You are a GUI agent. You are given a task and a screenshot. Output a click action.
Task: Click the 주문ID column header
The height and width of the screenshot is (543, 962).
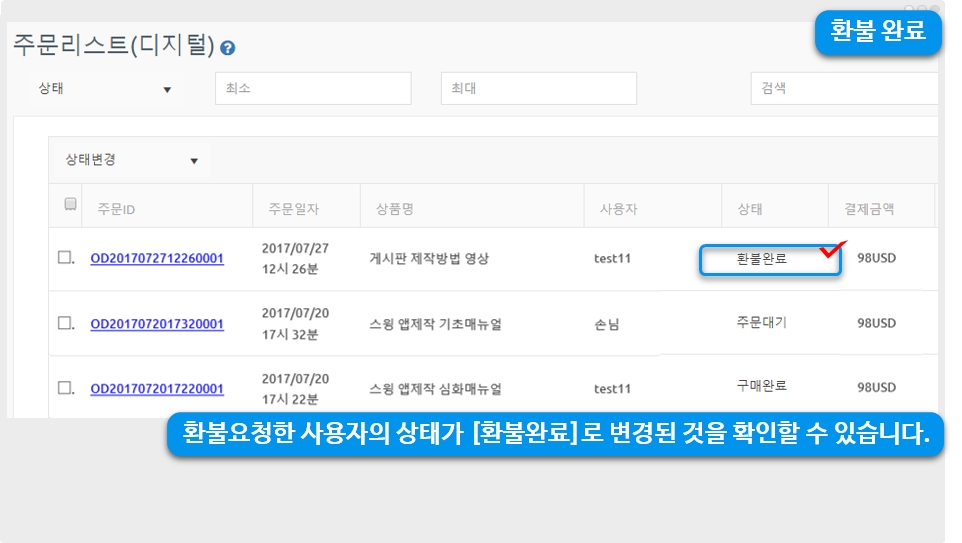[x=116, y=210]
